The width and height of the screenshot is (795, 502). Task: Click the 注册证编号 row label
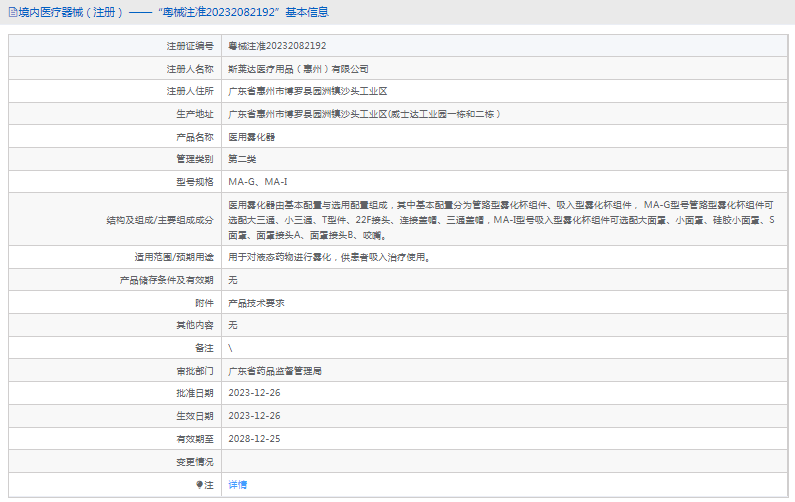tap(190, 46)
